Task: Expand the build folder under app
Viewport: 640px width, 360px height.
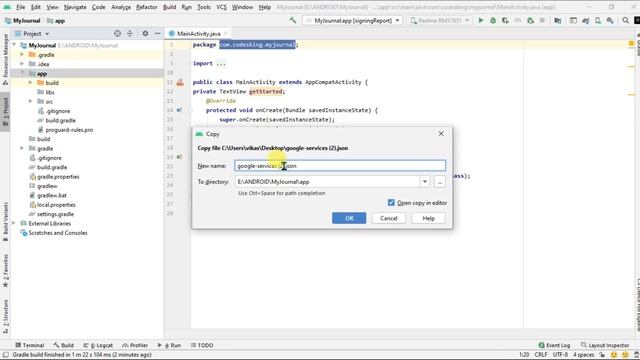Action: click(31, 82)
